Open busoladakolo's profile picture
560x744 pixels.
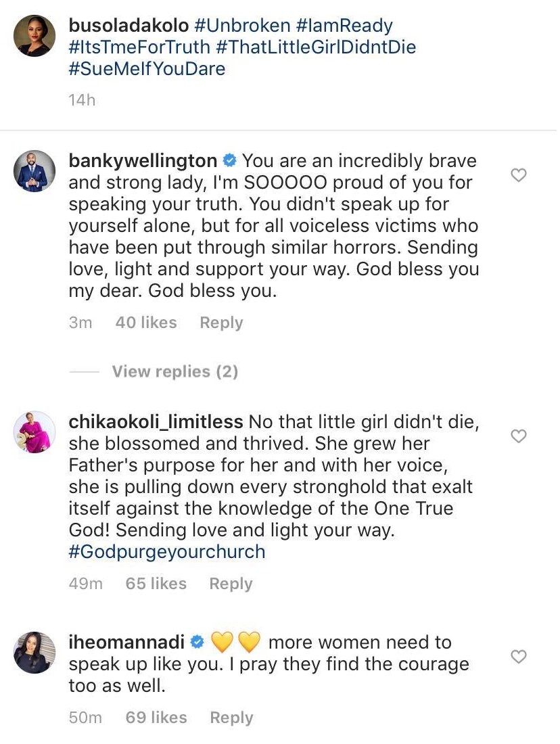coord(34,34)
